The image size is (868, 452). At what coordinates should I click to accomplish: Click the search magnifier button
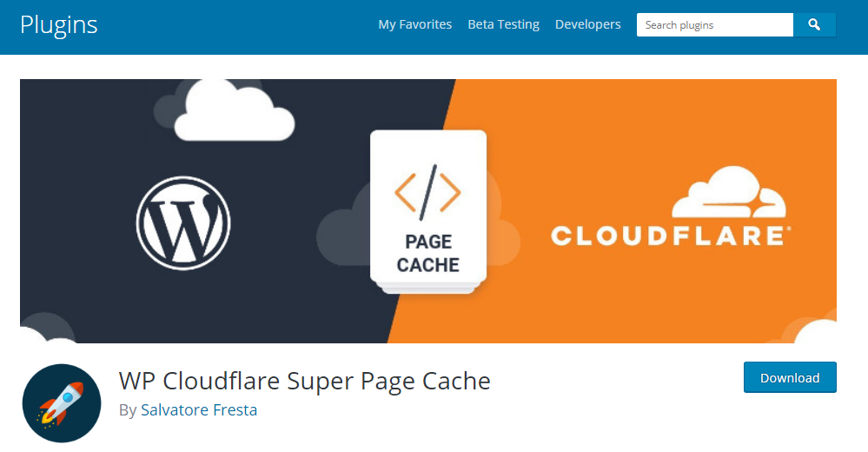click(x=814, y=25)
